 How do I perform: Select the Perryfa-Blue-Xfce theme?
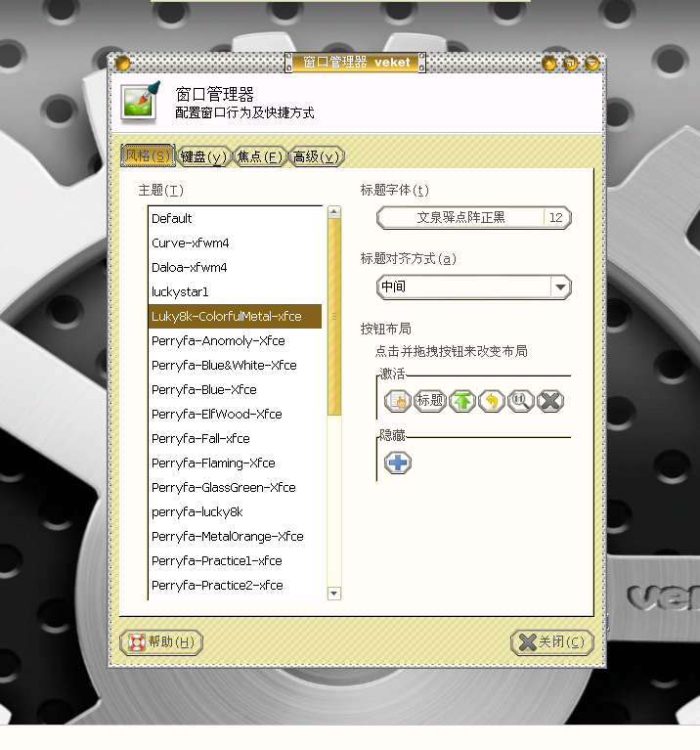coord(235,389)
